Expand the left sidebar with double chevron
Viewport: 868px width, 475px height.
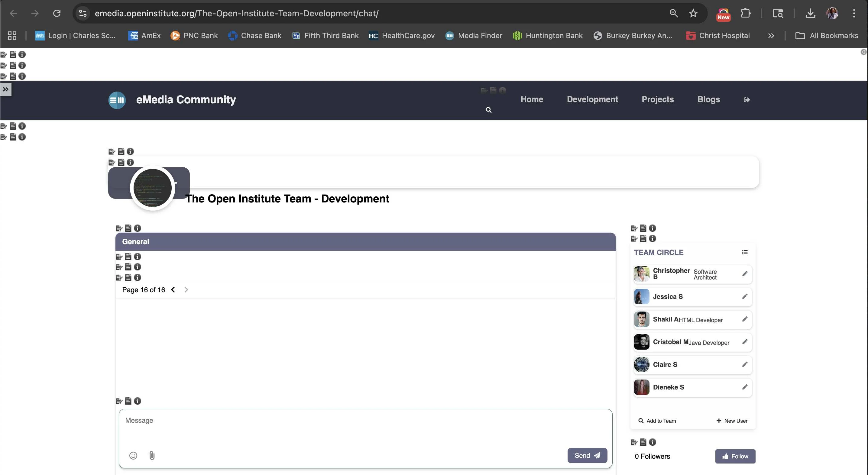[x=6, y=89]
